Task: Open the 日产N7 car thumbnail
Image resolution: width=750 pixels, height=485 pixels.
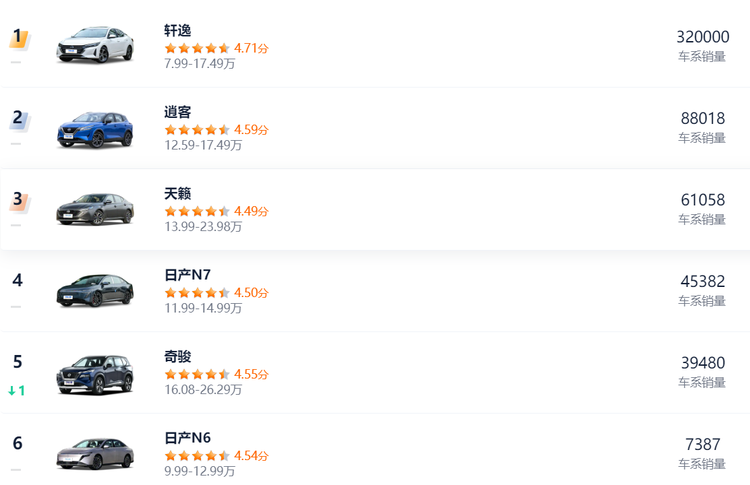Action: pyautogui.click(x=95, y=290)
